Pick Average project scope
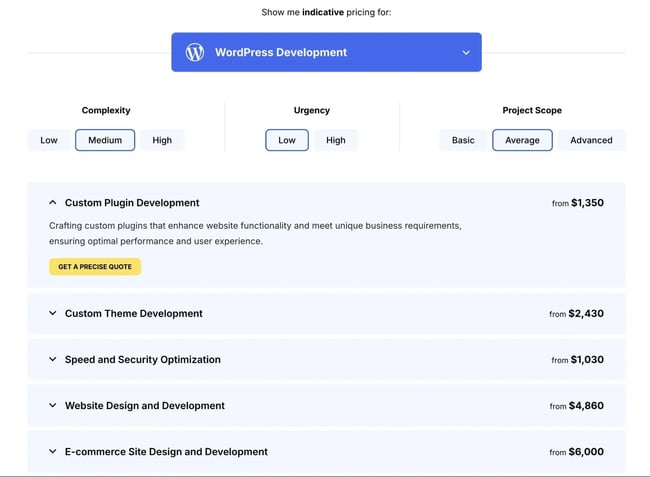Viewport: 650px width, 477px height. (x=522, y=140)
